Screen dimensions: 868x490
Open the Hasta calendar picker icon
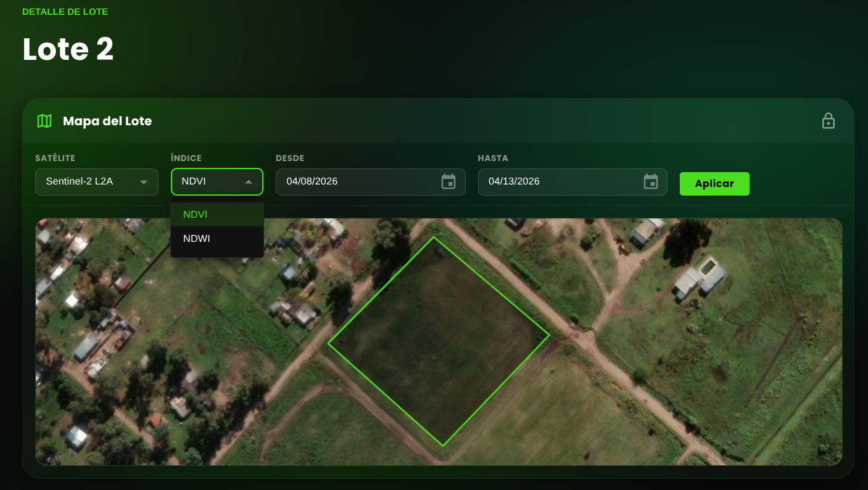click(x=651, y=181)
